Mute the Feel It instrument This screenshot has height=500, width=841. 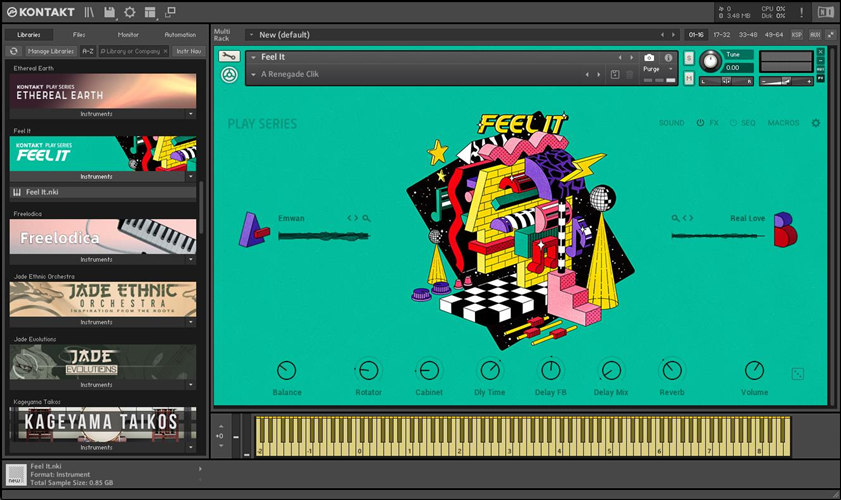[689, 76]
